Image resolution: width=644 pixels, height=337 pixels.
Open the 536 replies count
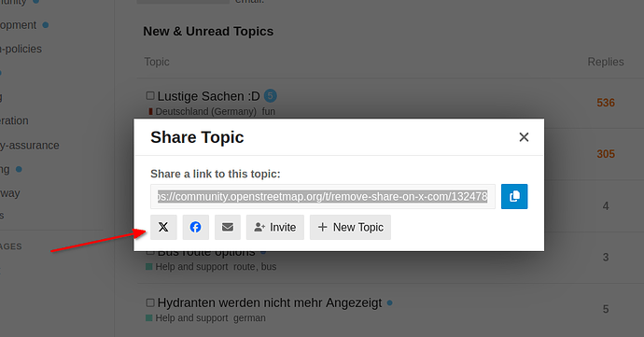[606, 103]
